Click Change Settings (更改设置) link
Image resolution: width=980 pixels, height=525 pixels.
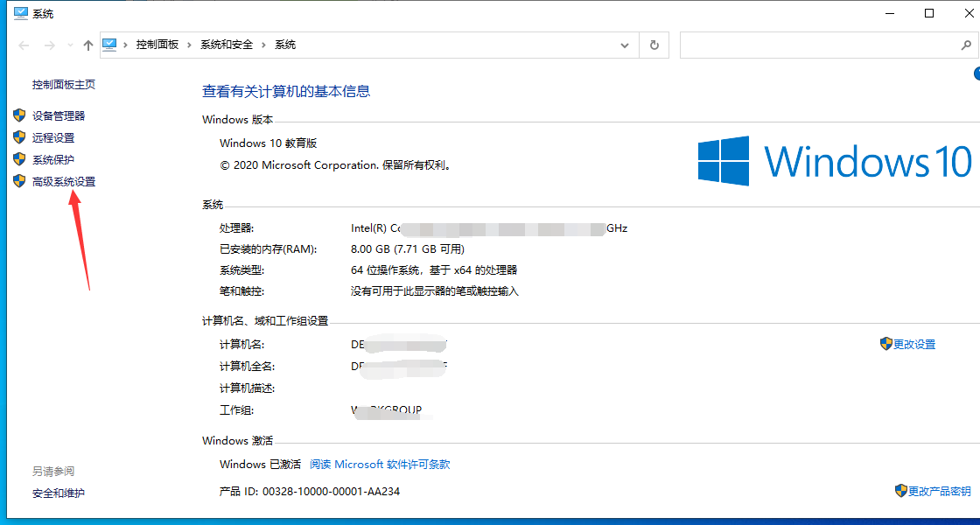pos(914,345)
